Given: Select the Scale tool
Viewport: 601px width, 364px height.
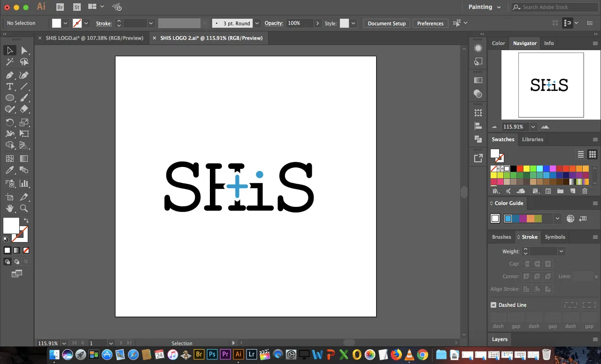Looking at the screenshot, I should tap(24, 122).
